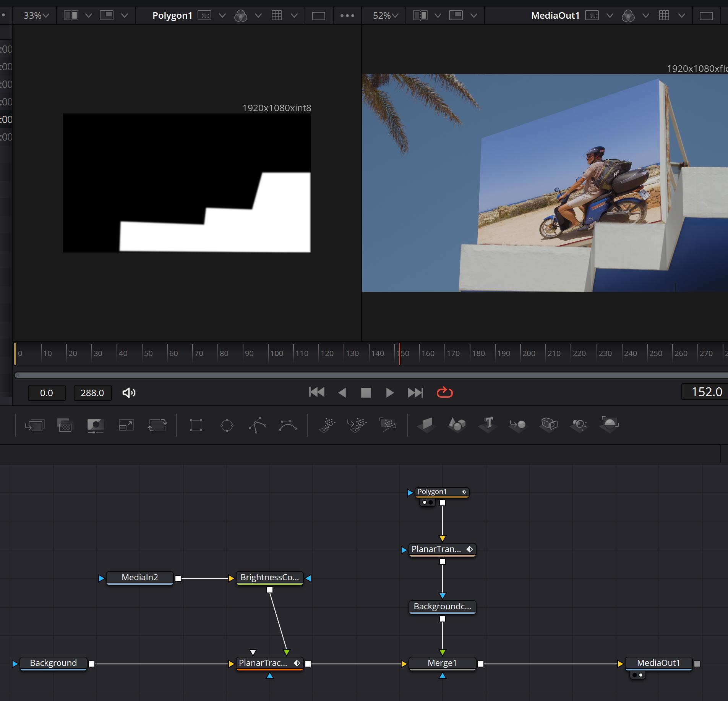Expand left viewer grid options
The image size is (728, 701).
(294, 16)
